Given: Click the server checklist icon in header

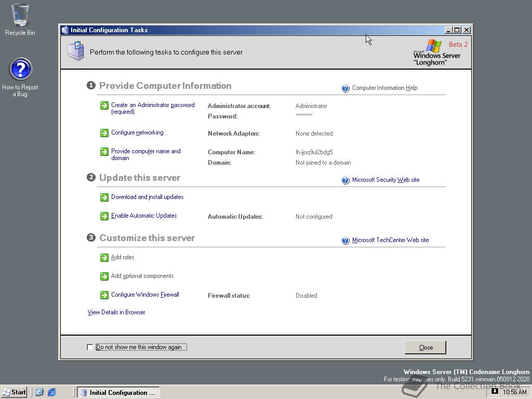Looking at the screenshot, I should pyautogui.click(x=76, y=51).
